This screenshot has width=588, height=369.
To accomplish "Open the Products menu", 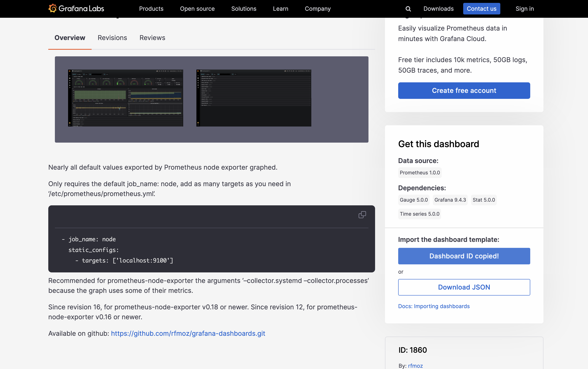I will pos(151,9).
